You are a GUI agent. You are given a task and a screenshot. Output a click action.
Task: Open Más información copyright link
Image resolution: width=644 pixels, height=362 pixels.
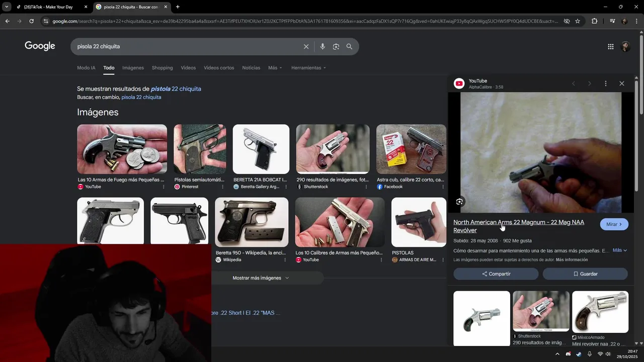pos(572,260)
